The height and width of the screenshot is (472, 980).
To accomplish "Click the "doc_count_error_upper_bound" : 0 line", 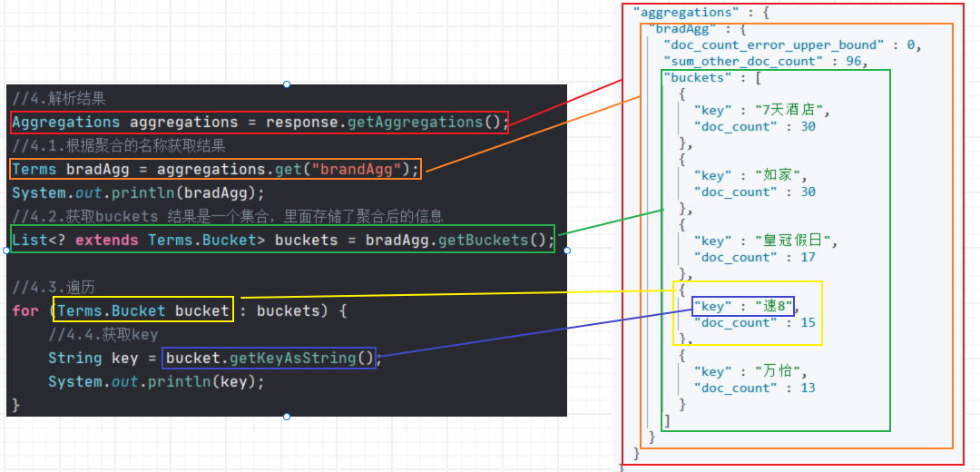I will point(792,45).
